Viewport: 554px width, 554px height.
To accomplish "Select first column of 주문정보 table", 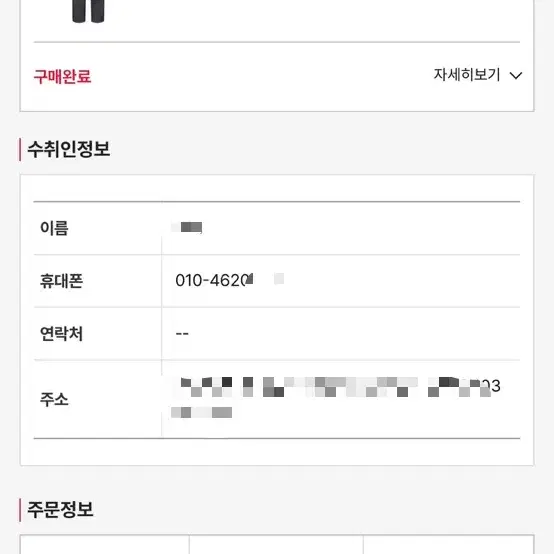I will tap(105, 544).
